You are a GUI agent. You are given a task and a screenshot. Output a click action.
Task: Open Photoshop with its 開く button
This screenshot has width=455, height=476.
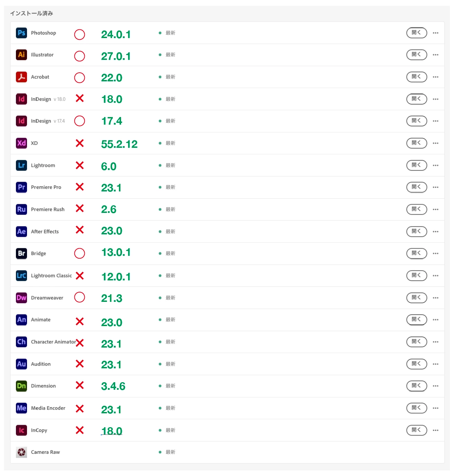417,33
